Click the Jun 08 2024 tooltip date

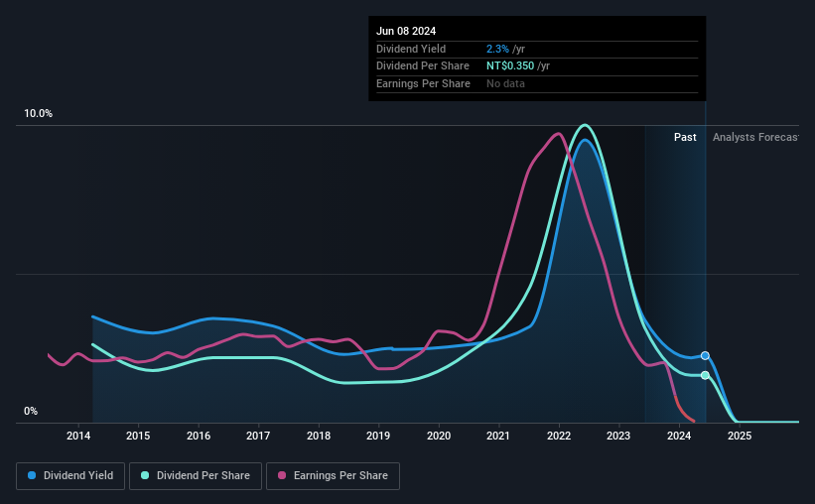coord(406,31)
